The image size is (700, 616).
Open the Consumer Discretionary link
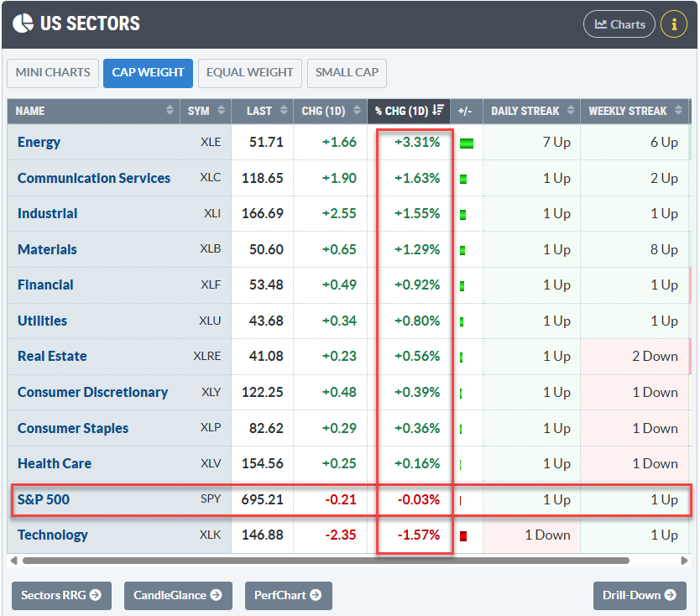[x=92, y=392]
